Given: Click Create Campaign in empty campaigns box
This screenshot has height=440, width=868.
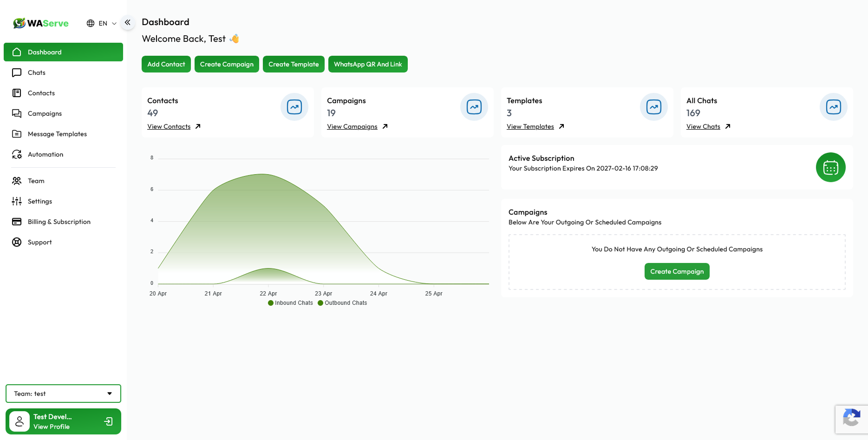Looking at the screenshot, I should pyautogui.click(x=677, y=271).
